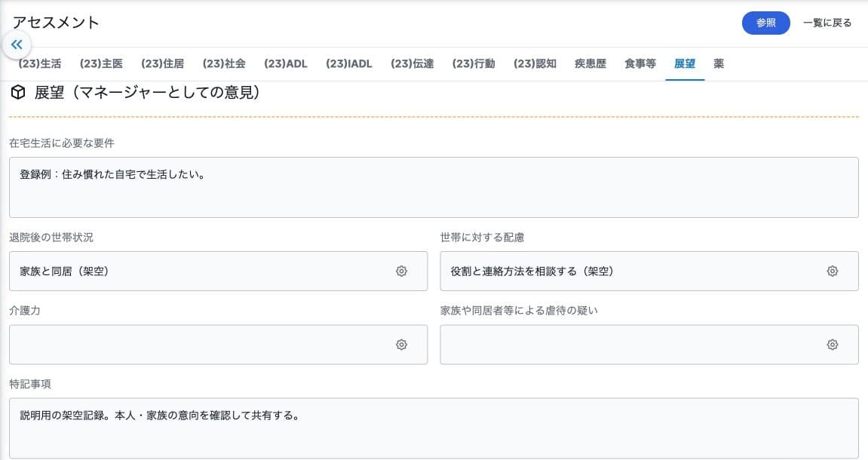The height and width of the screenshot is (460, 868).
Task: Collapse sidebar with double chevron icon
Action: coord(17,44)
